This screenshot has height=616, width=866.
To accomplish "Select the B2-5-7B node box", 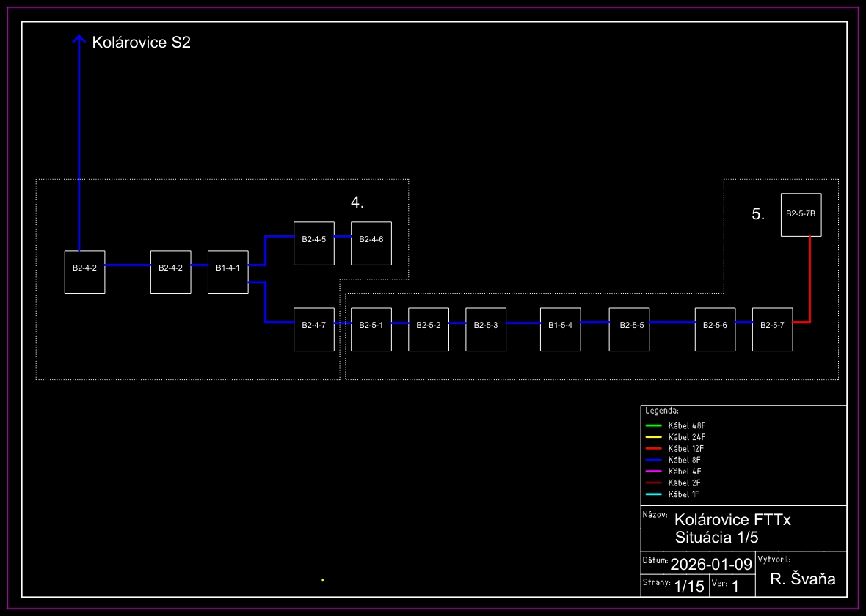I will pyautogui.click(x=801, y=214).
